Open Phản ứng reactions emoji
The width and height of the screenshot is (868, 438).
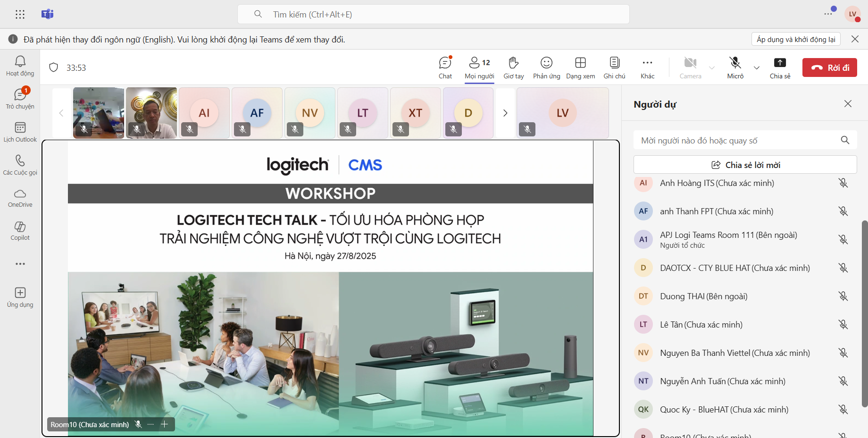click(x=546, y=67)
